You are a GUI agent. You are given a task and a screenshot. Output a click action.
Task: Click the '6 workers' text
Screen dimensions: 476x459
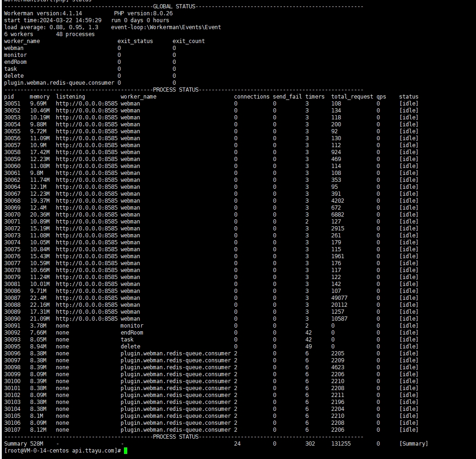(19, 34)
